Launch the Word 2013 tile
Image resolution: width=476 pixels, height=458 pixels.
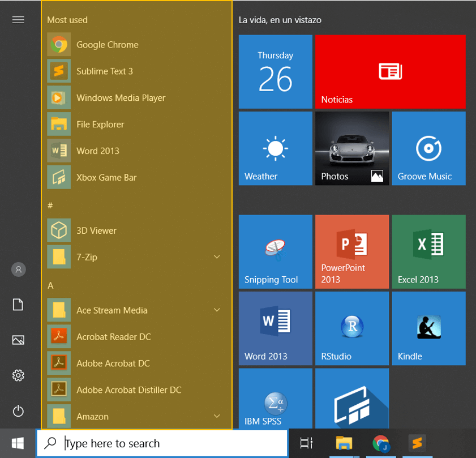click(275, 328)
